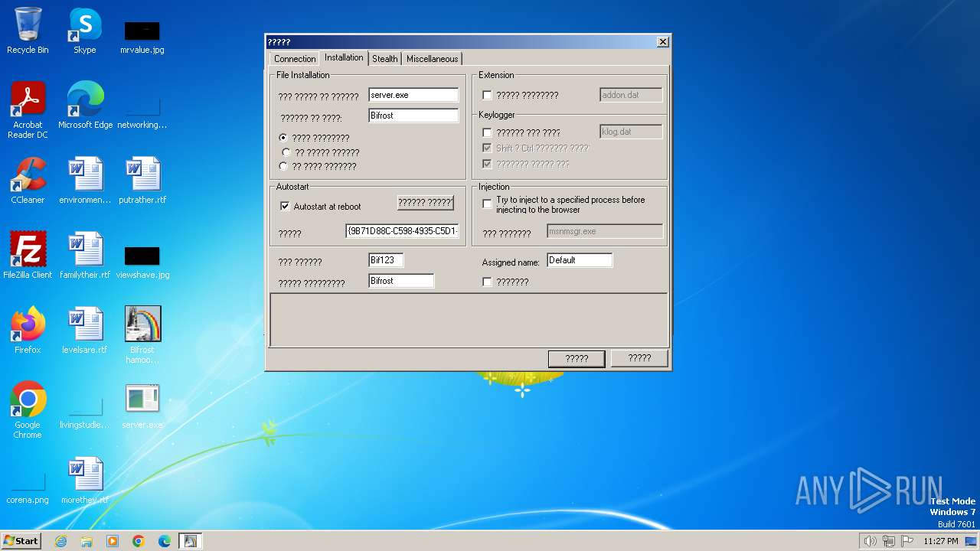Switch to the Miscellaneous tab
Image resolution: width=980 pixels, height=551 pixels.
[432, 59]
